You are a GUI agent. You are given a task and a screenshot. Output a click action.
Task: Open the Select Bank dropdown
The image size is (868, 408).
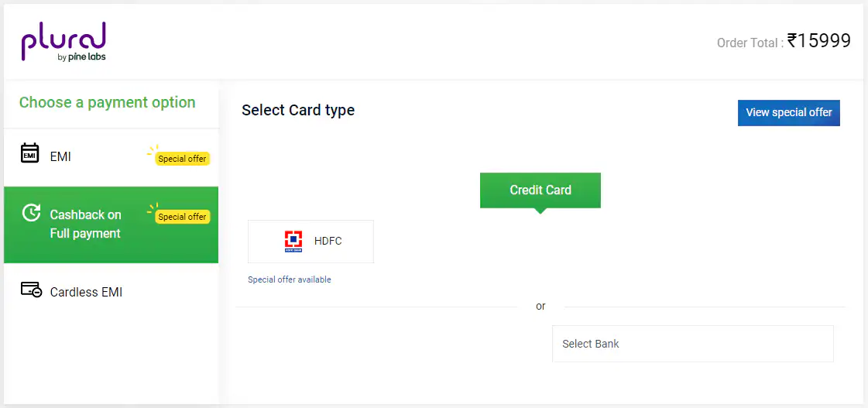692,344
